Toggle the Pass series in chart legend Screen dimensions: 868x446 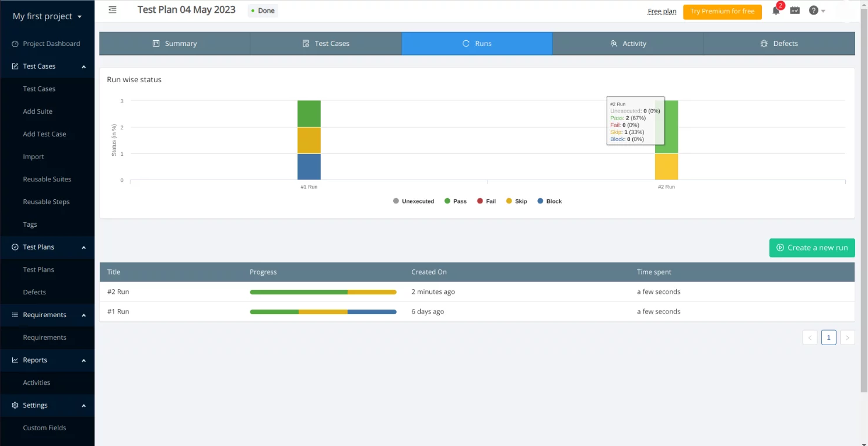pos(455,201)
